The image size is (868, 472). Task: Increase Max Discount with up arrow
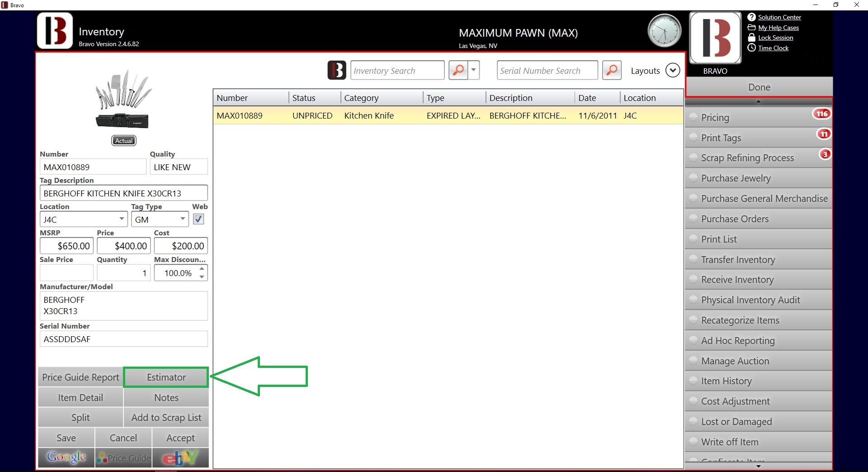click(202, 269)
